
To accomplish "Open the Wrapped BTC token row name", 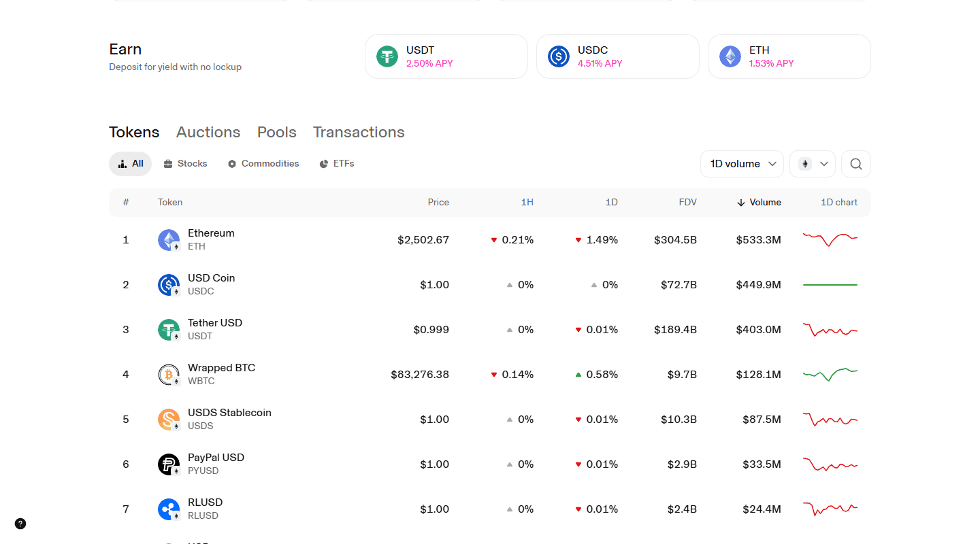I will (222, 368).
